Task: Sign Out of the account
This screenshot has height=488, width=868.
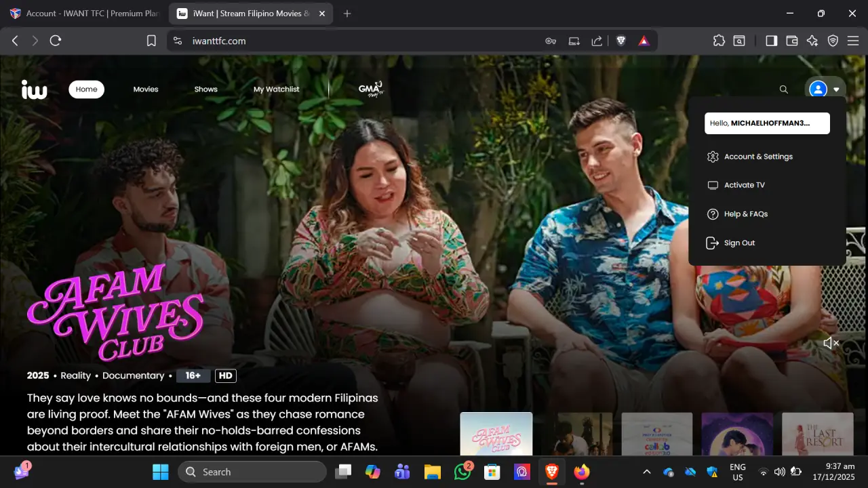Action: (739, 243)
